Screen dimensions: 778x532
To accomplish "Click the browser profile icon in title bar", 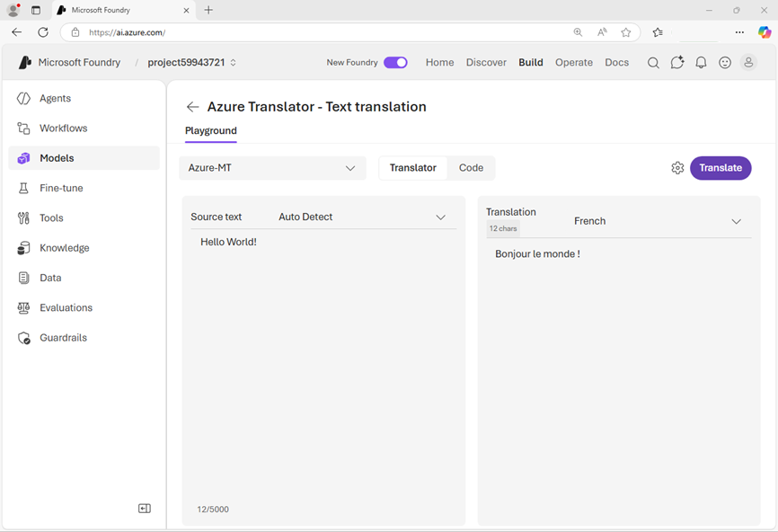I will [13, 10].
